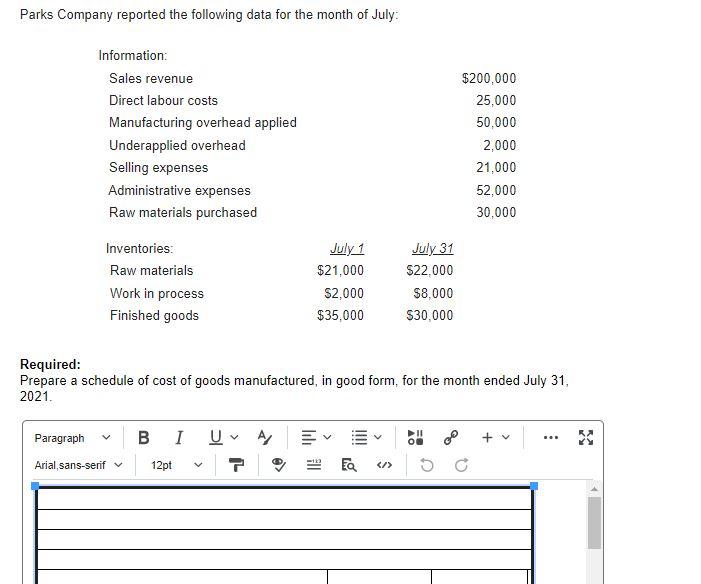Toggle italic formatting
This screenshot has height=584, width=701.
(179, 437)
